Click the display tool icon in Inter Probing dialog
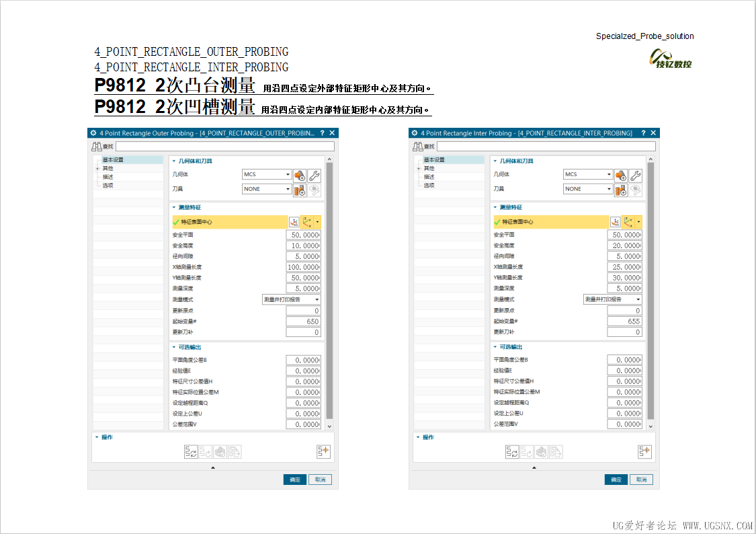 coord(635,190)
